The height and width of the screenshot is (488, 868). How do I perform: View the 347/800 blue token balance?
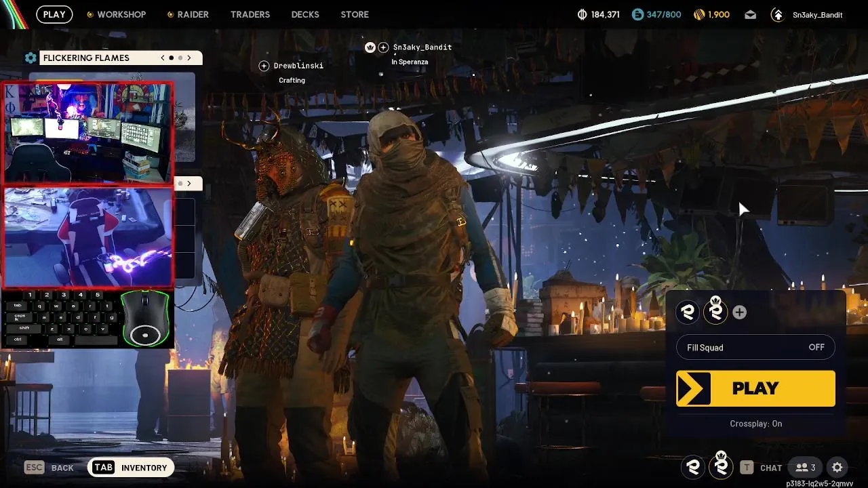click(656, 14)
